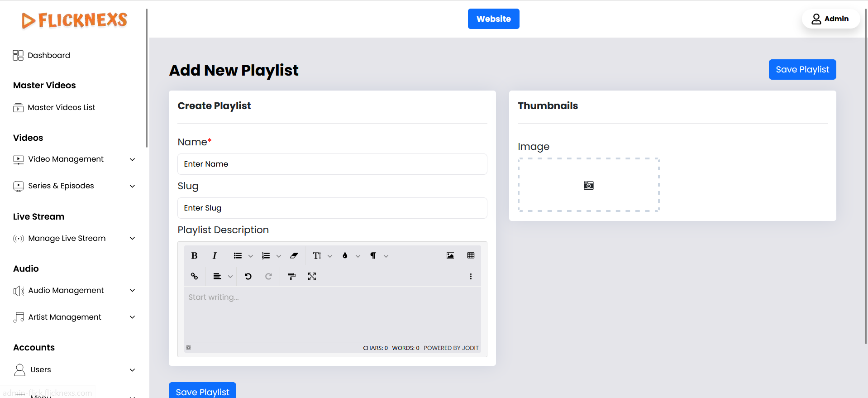
Task: Click the insert link icon
Action: [x=194, y=276]
